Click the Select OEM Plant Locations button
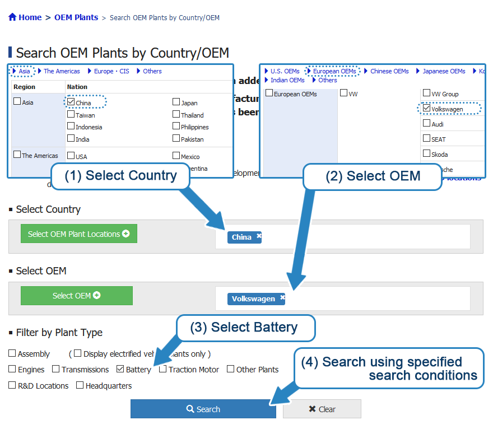Viewport: 493px width, 448px height. click(x=79, y=234)
